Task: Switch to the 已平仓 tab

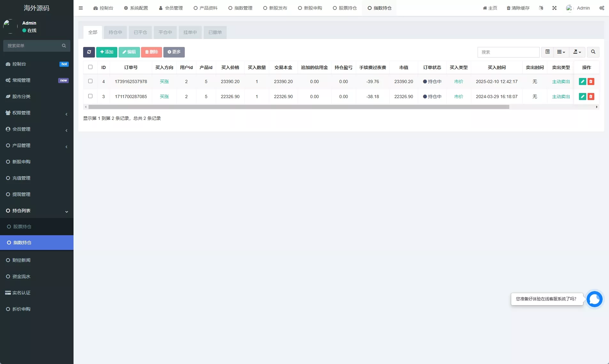Action: point(140,32)
